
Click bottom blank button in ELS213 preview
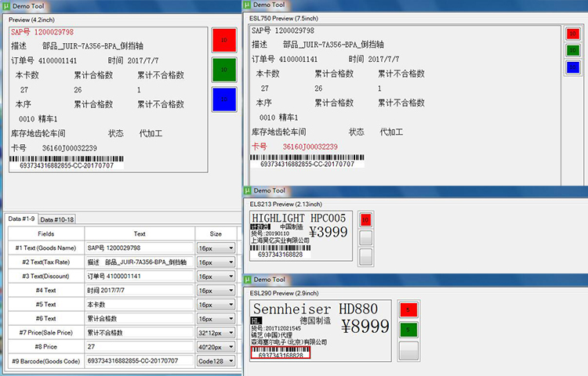click(x=365, y=255)
